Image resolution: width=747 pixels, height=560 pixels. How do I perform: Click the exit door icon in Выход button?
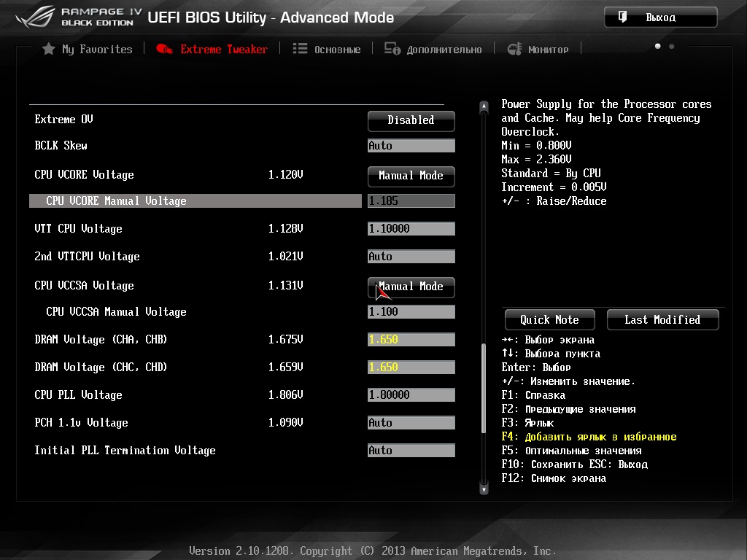(622, 17)
